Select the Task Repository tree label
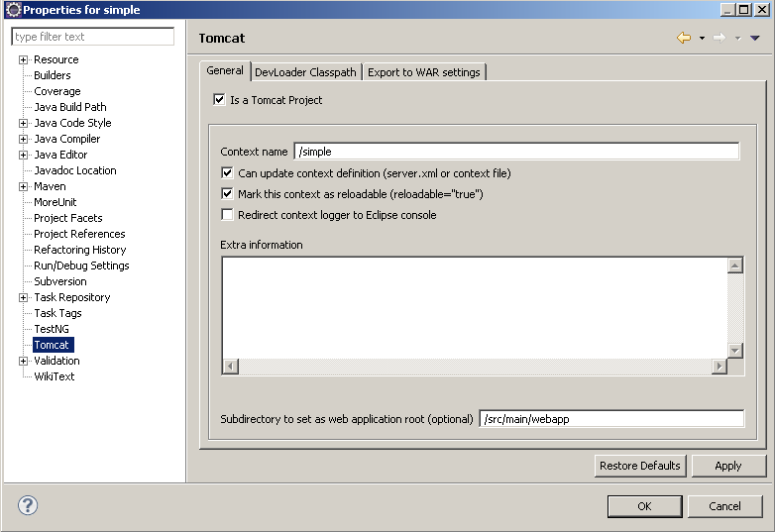 point(72,297)
